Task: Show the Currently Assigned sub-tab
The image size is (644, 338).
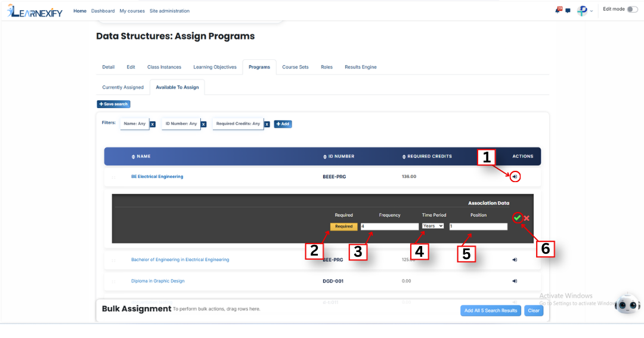Action: point(123,87)
